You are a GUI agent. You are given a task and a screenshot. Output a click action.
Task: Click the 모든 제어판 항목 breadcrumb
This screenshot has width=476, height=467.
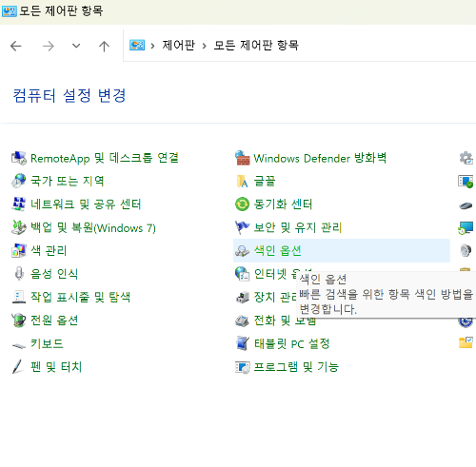(x=256, y=45)
